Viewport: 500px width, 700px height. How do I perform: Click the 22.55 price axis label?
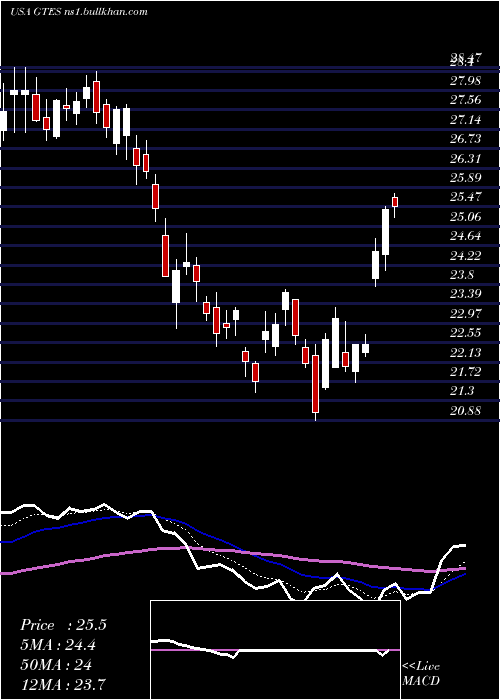point(466,333)
